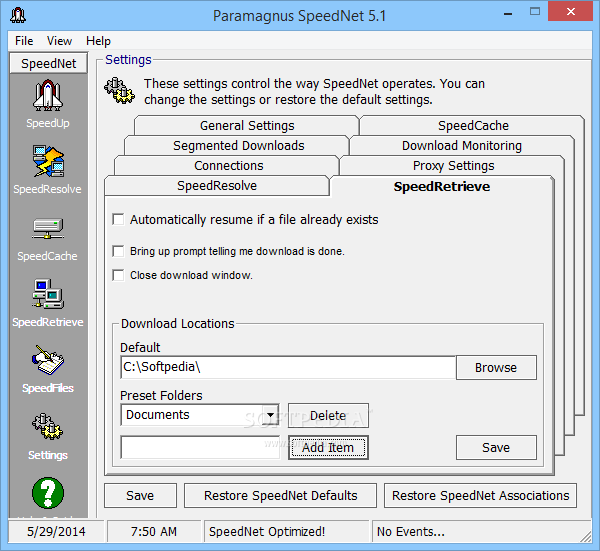Close the Paramagnus SpeedNet window
The width and height of the screenshot is (600, 551).
coord(571,11)
